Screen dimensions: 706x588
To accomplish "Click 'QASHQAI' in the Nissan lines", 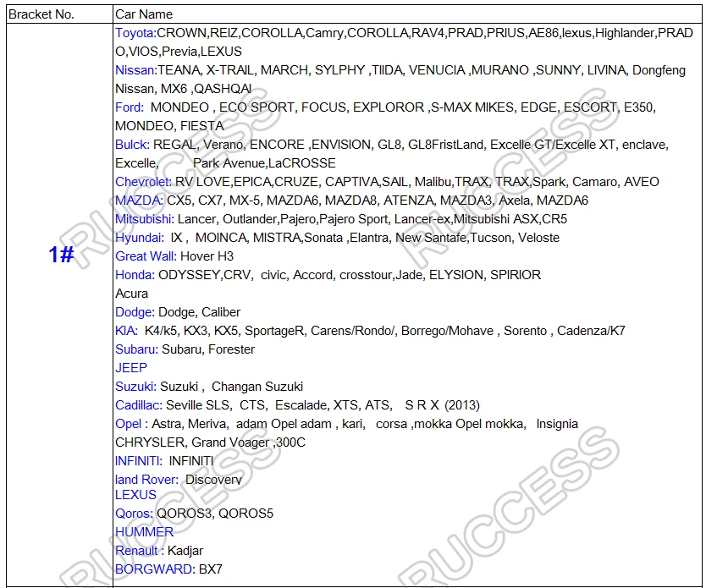I will [x=223, y=89].
